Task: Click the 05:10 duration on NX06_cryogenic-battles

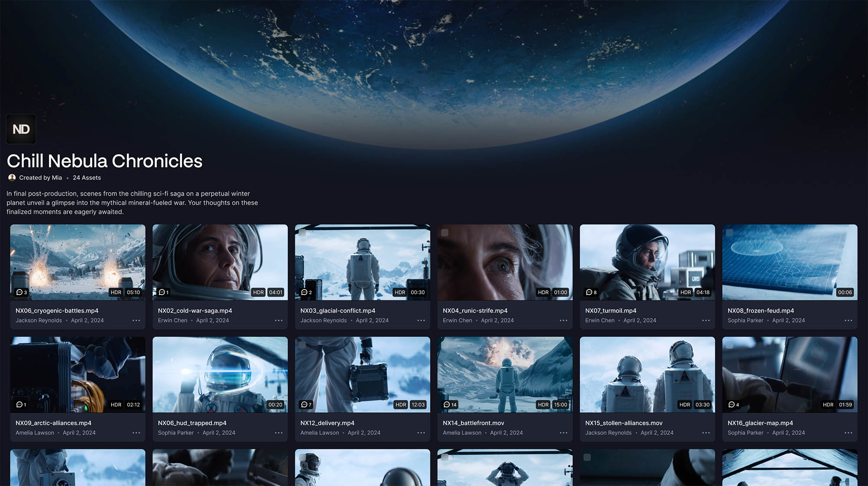Action: point(133,292)
